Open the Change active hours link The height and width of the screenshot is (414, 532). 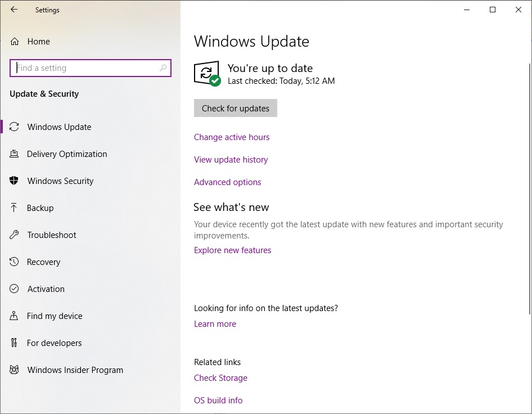pyautogui.click(x=232, y=137)
